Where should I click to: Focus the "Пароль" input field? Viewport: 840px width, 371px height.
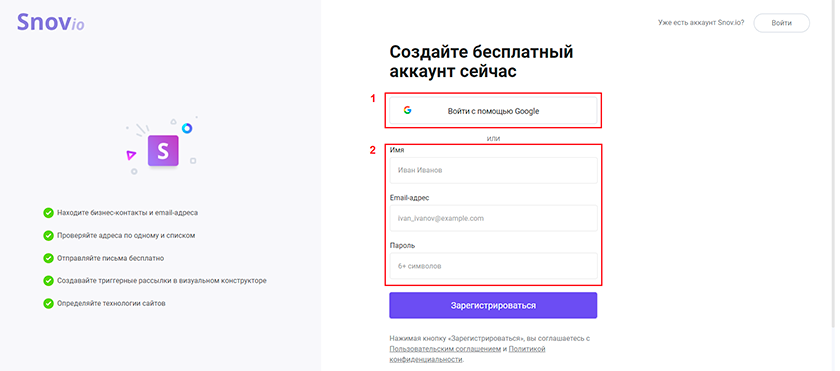493,266
